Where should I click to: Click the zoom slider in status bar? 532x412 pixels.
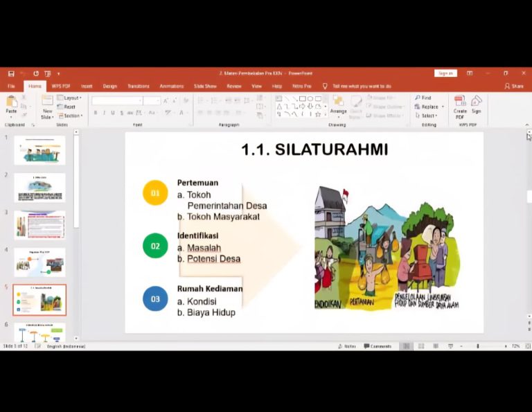click(477, 346)
